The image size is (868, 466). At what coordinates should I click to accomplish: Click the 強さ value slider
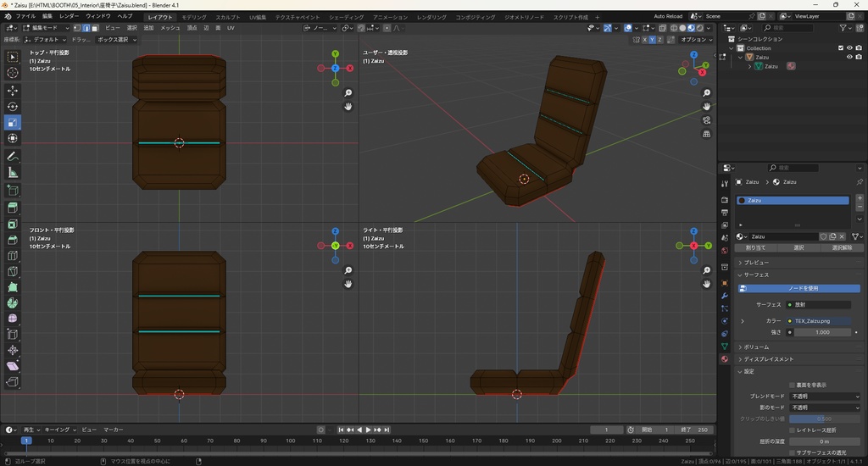tap(821, 332)
